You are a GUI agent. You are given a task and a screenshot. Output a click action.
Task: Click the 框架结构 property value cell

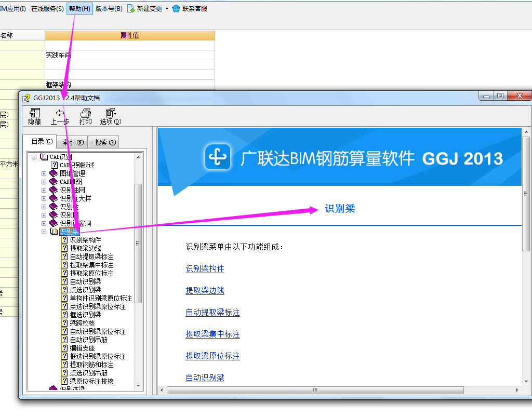tap(129, 85)
